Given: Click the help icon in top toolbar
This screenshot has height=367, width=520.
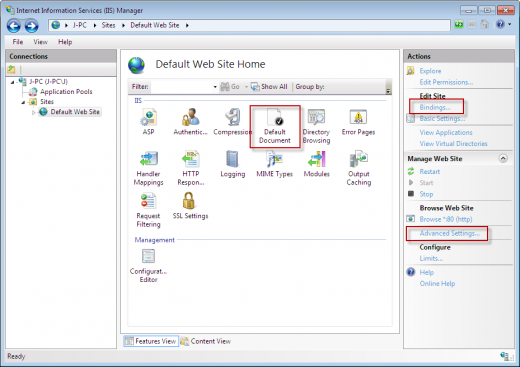Looking at the screenshot, I should [x=500, y=24].
